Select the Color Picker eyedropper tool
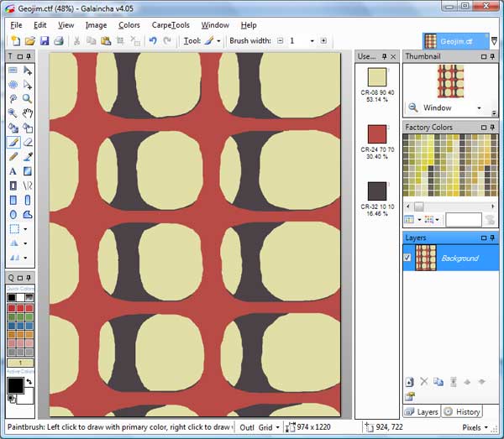 pyautogui.click(x=28, y=156)
